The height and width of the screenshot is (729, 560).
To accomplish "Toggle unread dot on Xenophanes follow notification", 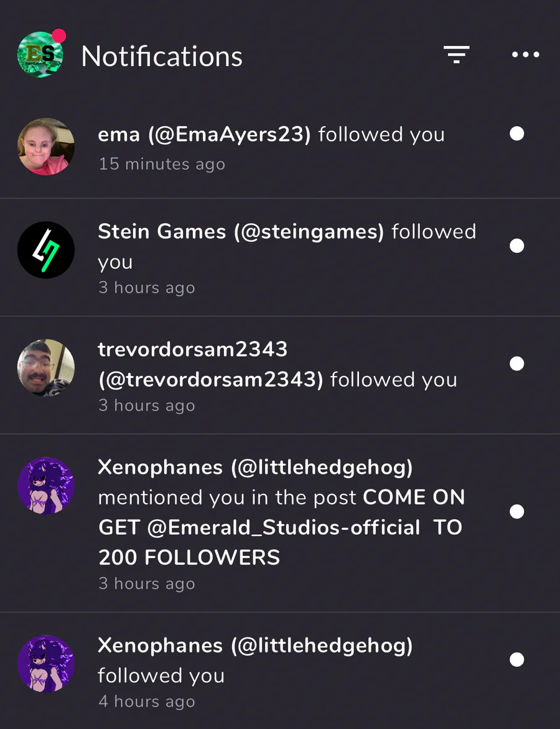I will tap(517, 659).
